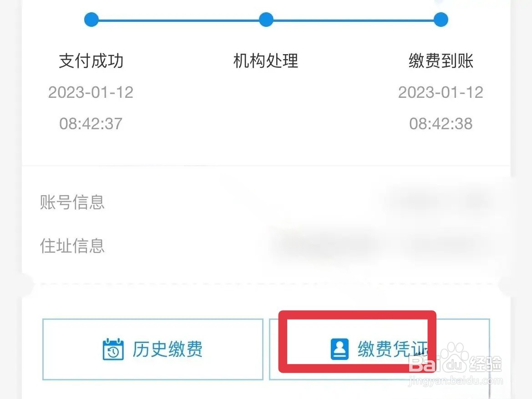532x399 pixels.
Task: Select the first progress dot above 支付成功
Action: [x=91, y=20]
